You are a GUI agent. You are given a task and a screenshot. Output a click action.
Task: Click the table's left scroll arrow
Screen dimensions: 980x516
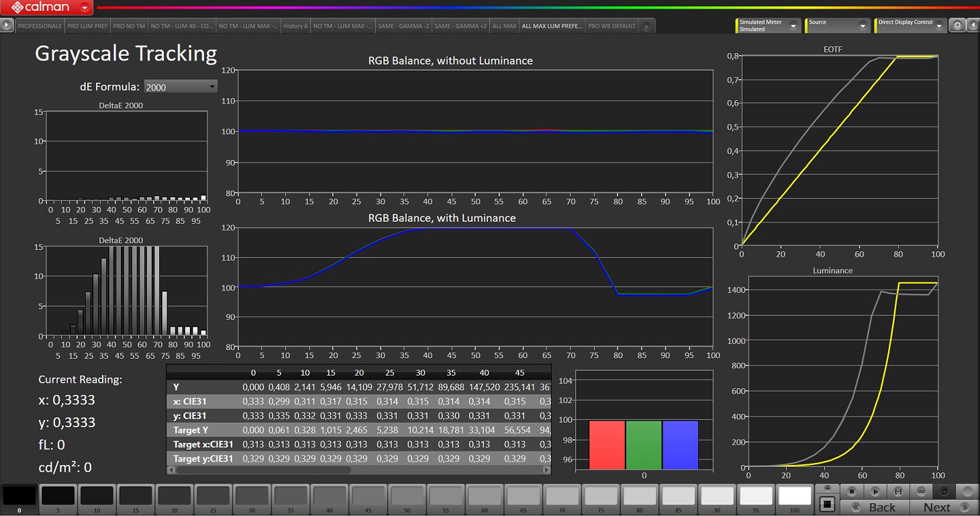click(x=170, y=470)
